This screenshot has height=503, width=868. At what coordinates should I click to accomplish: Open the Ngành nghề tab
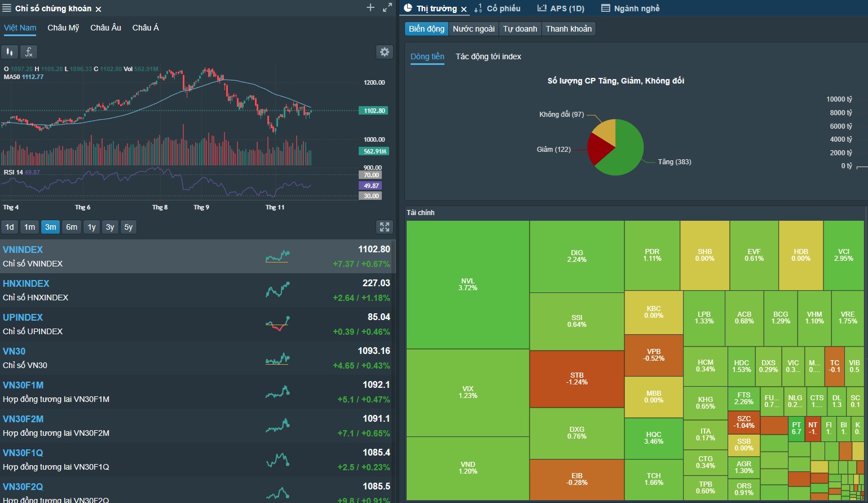631,8
